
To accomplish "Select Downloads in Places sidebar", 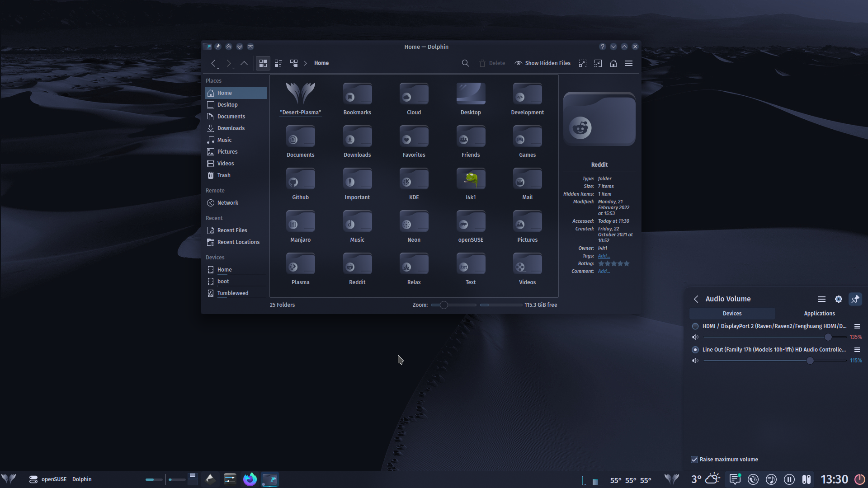I will pos(236,128).
